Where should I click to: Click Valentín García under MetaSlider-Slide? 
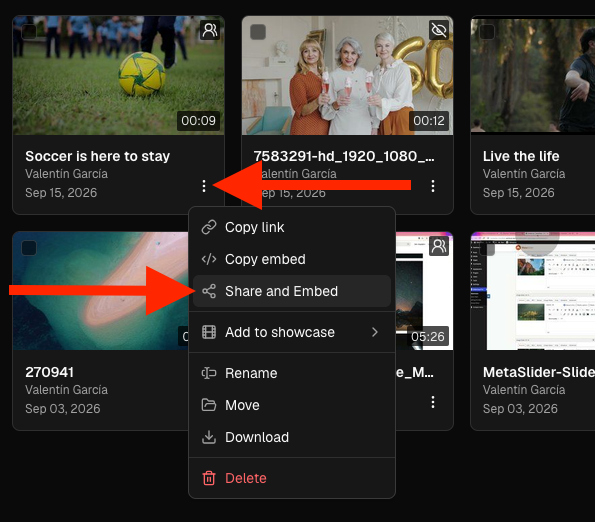pos(524,390)
